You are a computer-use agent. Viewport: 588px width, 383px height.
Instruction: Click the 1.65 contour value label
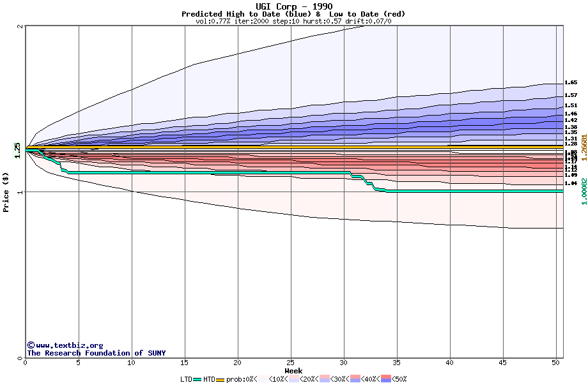click(571, 82)
